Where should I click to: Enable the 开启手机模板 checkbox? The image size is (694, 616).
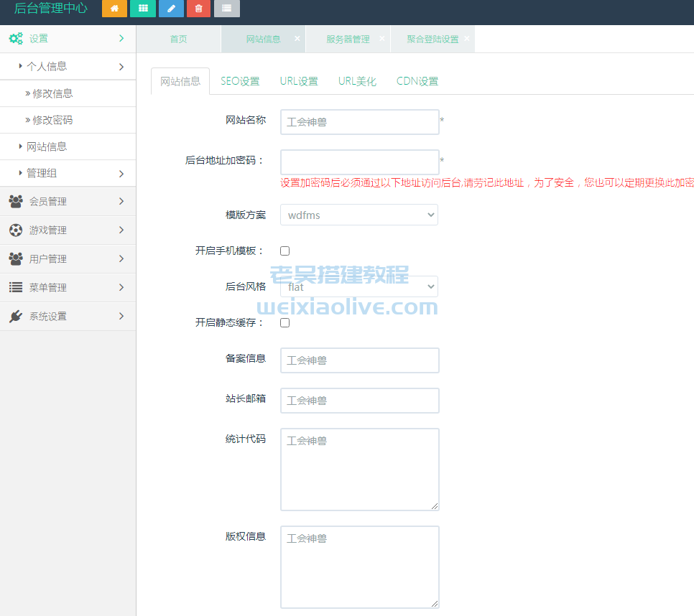284,251
